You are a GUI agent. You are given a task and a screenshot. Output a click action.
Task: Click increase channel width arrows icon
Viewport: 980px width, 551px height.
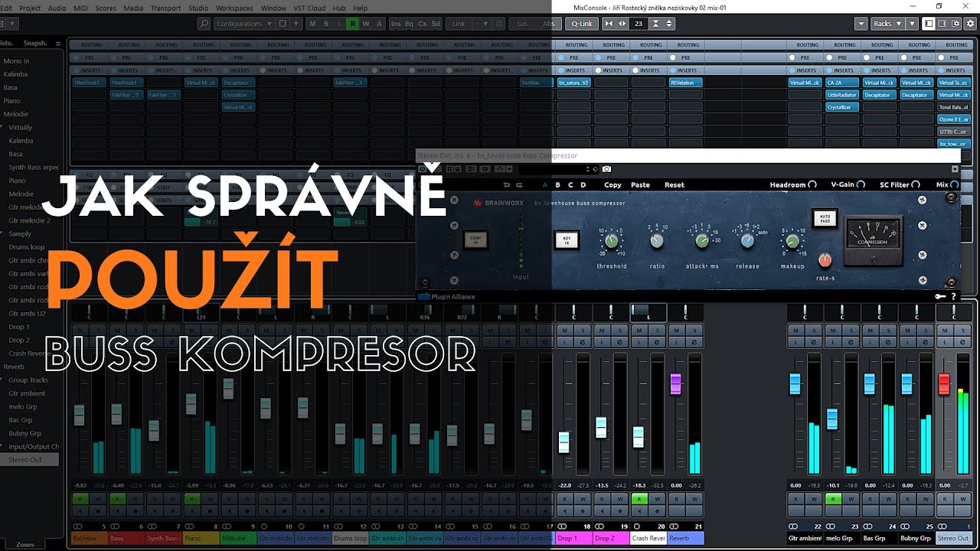point(621,24)
